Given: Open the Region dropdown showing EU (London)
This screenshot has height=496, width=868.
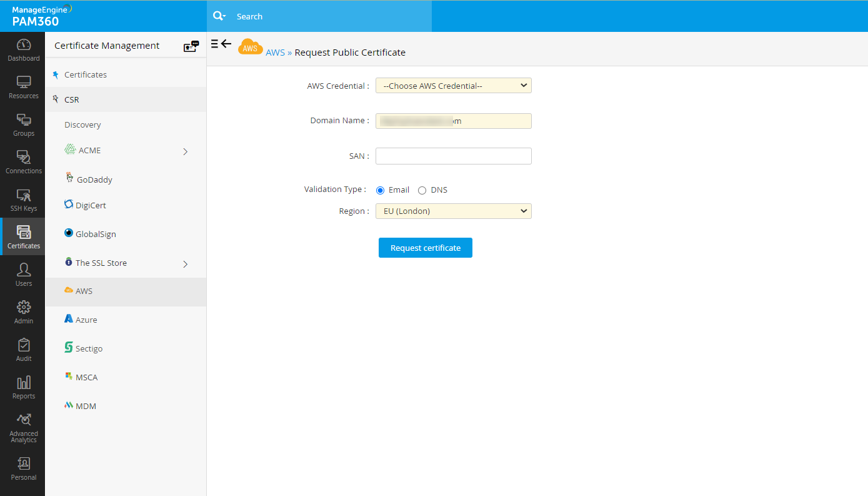Looking at the screenshot, I should pos(453,211).
